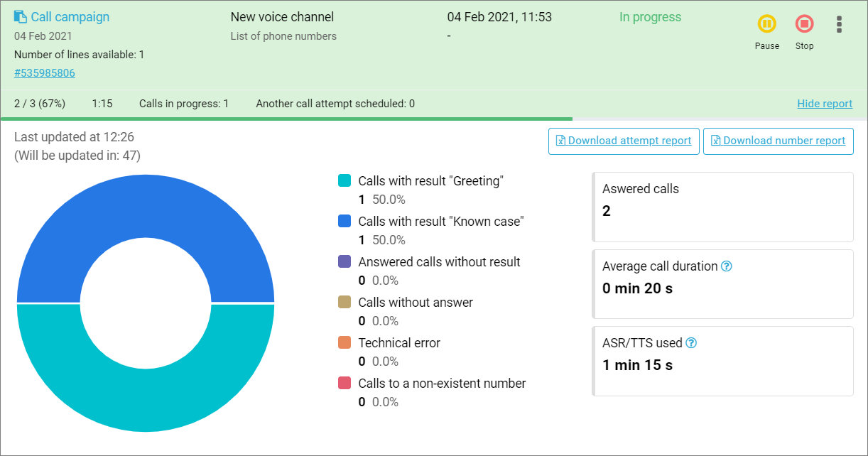The width and height of the screenshot is (868, 456).
Task: Stop the call campaign
Action: (x=804, y=24)
